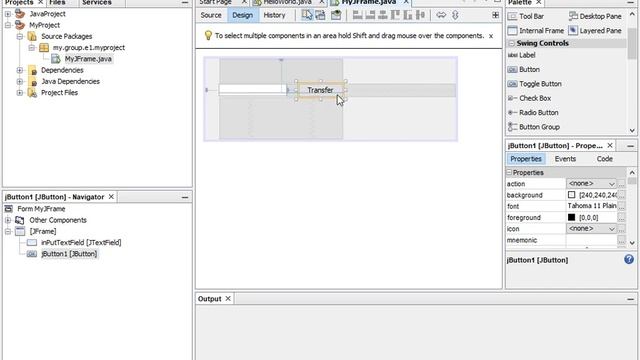Center components vertically
640x360 pixels.
(420, 15)
